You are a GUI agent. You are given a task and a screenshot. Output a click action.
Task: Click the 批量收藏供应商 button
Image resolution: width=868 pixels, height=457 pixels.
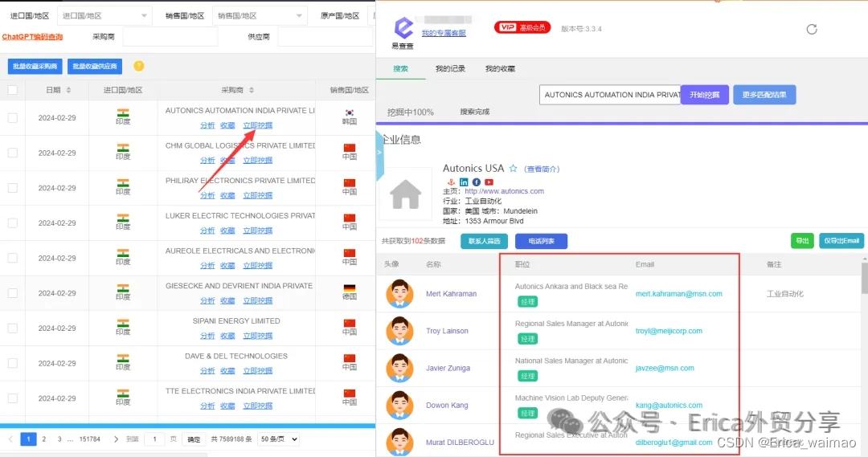pyautogui.click(x=95, y=67)
